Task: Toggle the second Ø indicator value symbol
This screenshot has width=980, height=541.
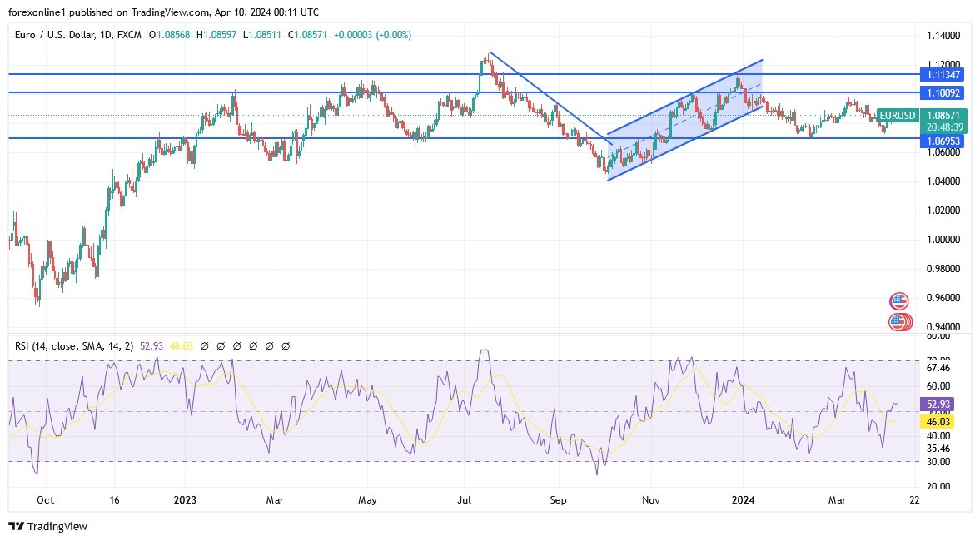Action: pos(220,345)
